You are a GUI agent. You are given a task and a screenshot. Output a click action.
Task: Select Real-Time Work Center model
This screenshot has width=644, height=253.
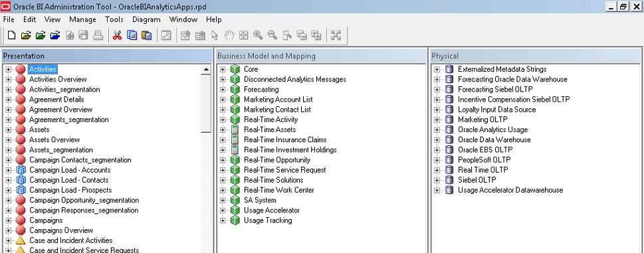click(x=279, y=191)
